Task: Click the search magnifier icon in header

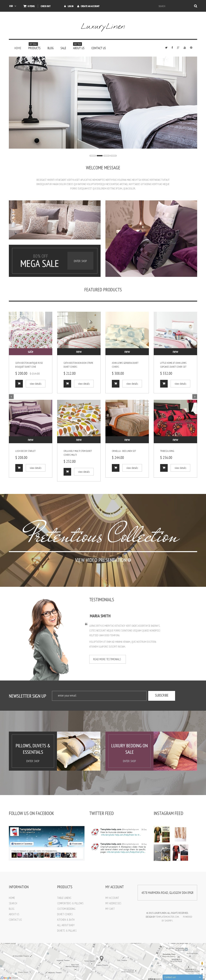Action: [195, 6]
